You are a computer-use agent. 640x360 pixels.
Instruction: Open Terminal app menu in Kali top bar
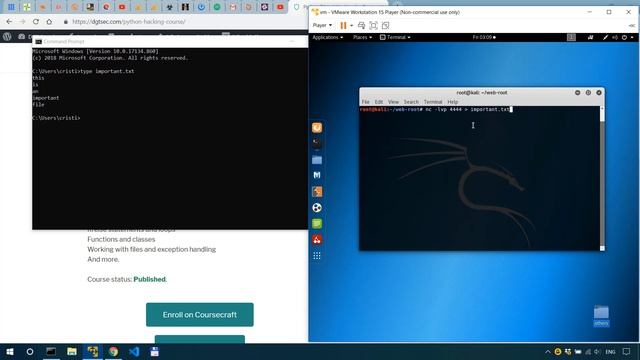(x=395, y=37)
